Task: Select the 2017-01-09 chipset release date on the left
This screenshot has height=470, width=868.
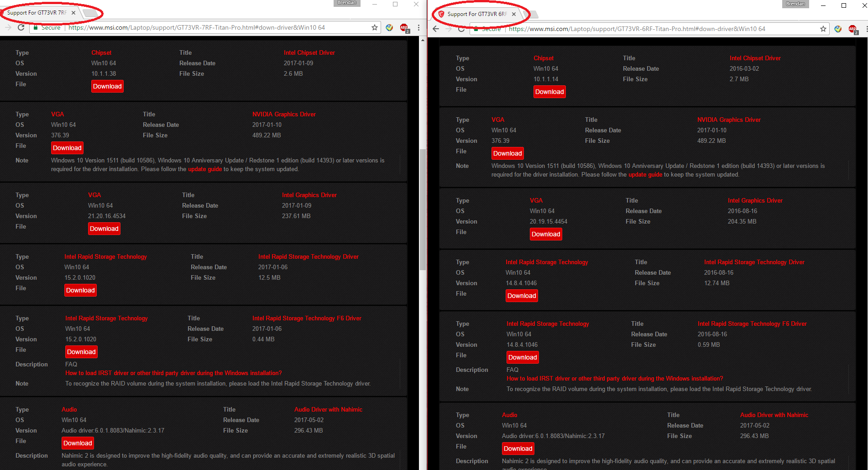Action: tap(298, 63)
